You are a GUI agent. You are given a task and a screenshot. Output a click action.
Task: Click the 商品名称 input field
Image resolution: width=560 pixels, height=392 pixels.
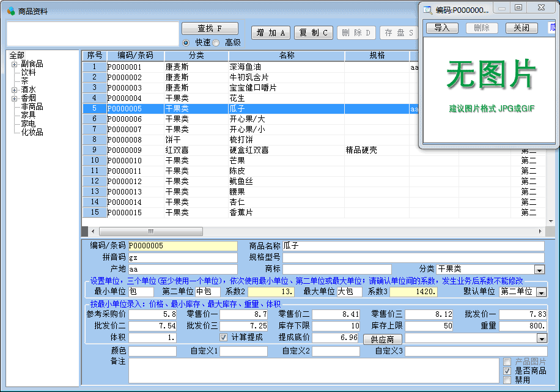(x=413, y=246)
